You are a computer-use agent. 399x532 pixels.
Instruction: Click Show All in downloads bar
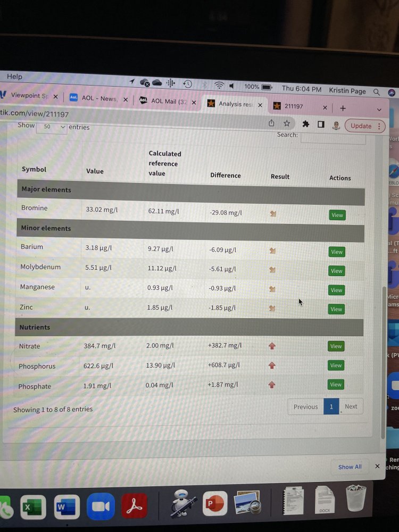(350, 467)
